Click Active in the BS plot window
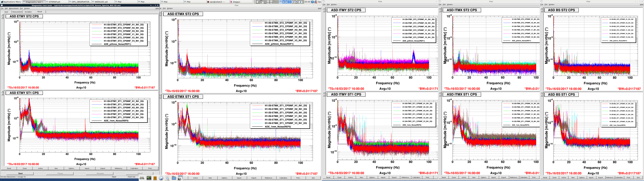Viewport: 644px width, 181px height. coord(564,177)
